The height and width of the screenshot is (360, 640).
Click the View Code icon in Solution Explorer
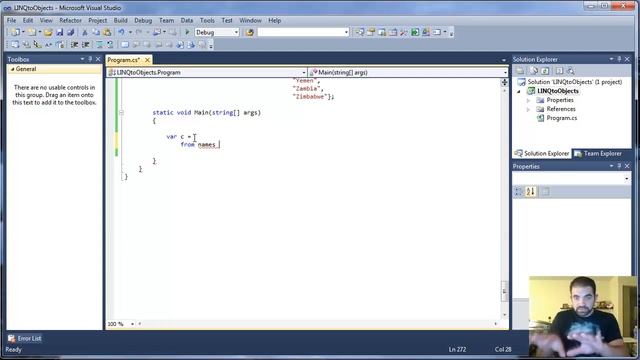coord(559,71)
